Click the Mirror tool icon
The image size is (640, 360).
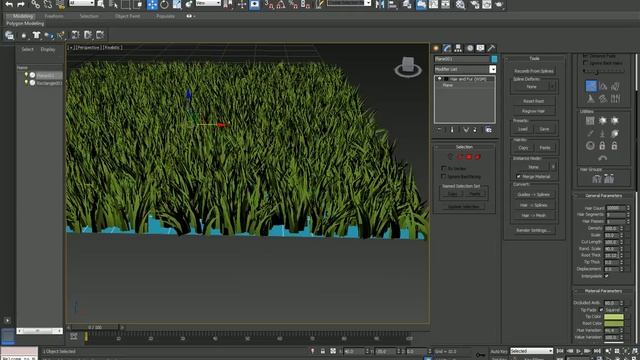(380, 4)
